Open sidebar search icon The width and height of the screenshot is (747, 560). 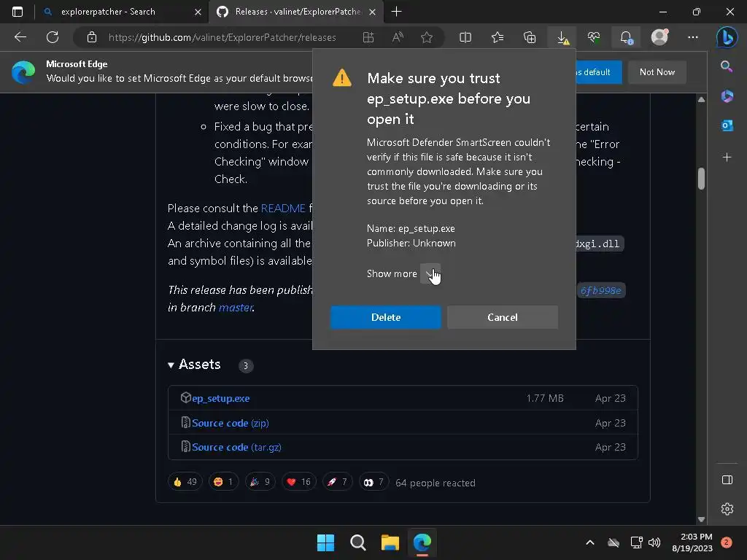click(x=727, y=66)
